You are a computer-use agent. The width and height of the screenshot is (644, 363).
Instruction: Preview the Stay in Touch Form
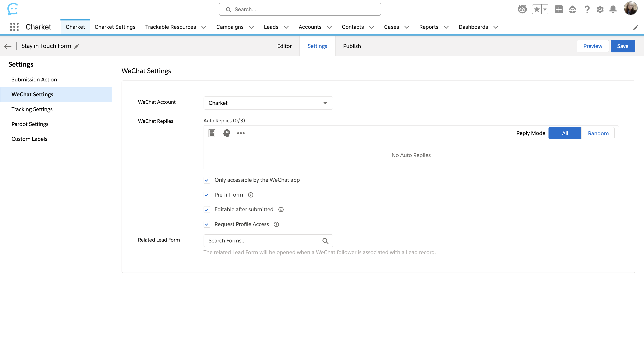point(593,46)
